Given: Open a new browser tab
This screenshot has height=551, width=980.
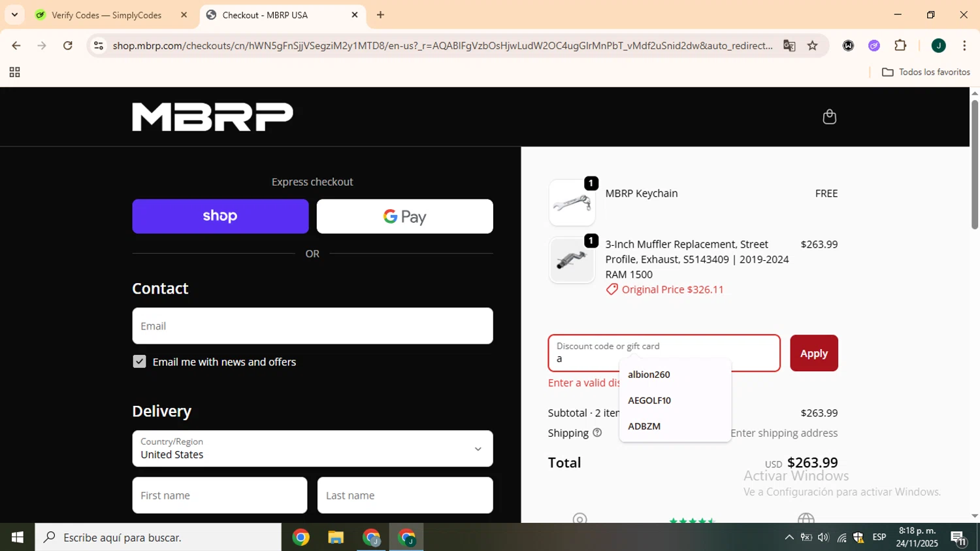Looking at the screenshot, I should (380, 14).
